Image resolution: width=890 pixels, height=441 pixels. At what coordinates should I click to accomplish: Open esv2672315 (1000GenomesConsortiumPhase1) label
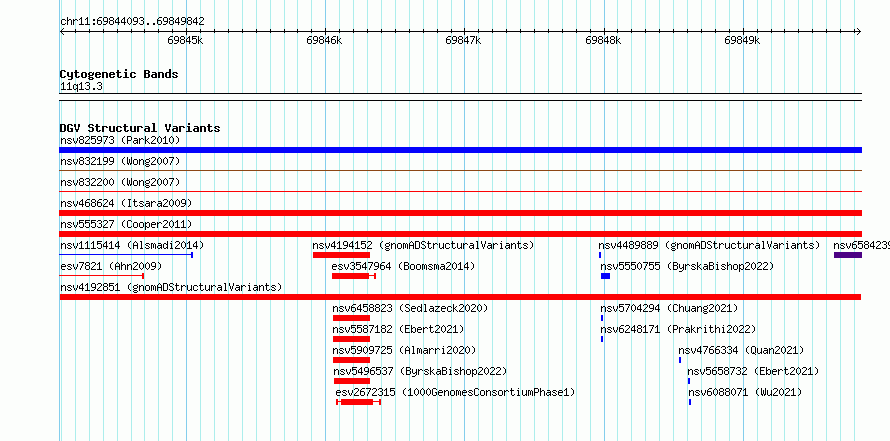455,392
